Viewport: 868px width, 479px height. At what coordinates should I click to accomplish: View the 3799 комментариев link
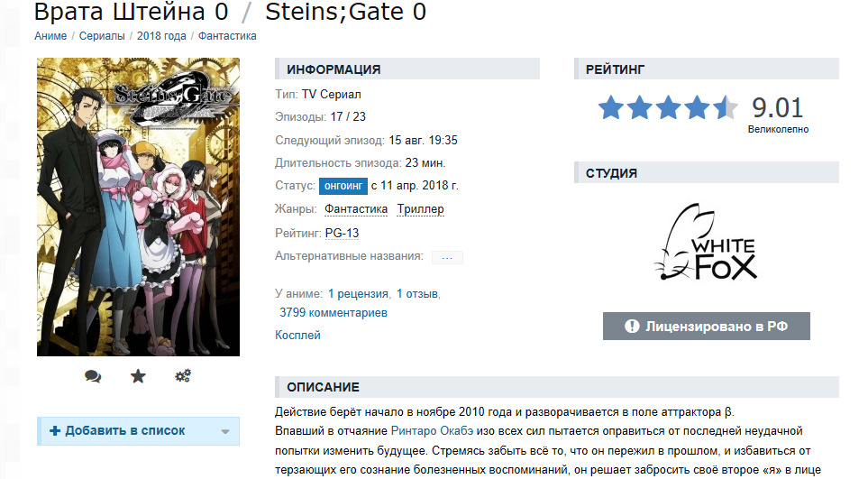coord(333,313)
